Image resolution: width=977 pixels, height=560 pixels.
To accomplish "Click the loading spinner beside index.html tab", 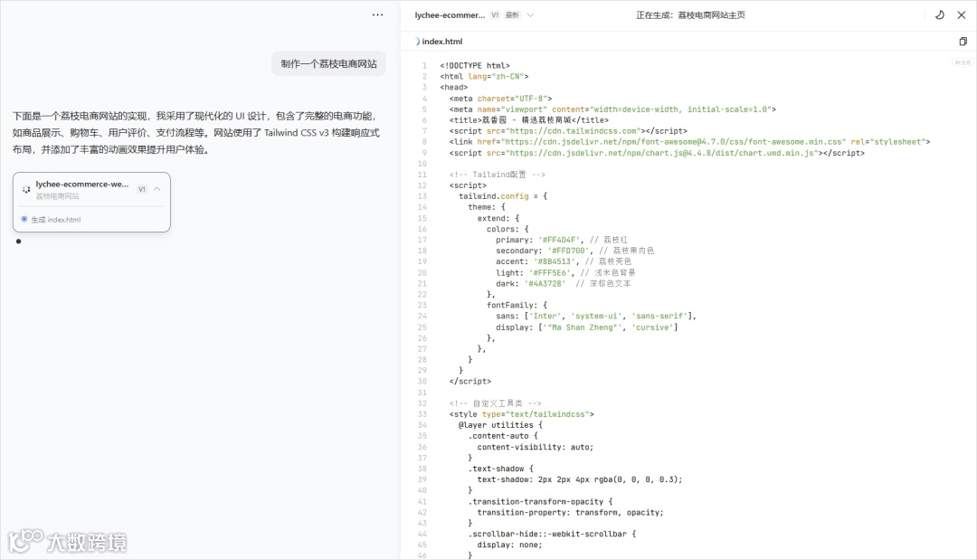I will pos(417,41).
